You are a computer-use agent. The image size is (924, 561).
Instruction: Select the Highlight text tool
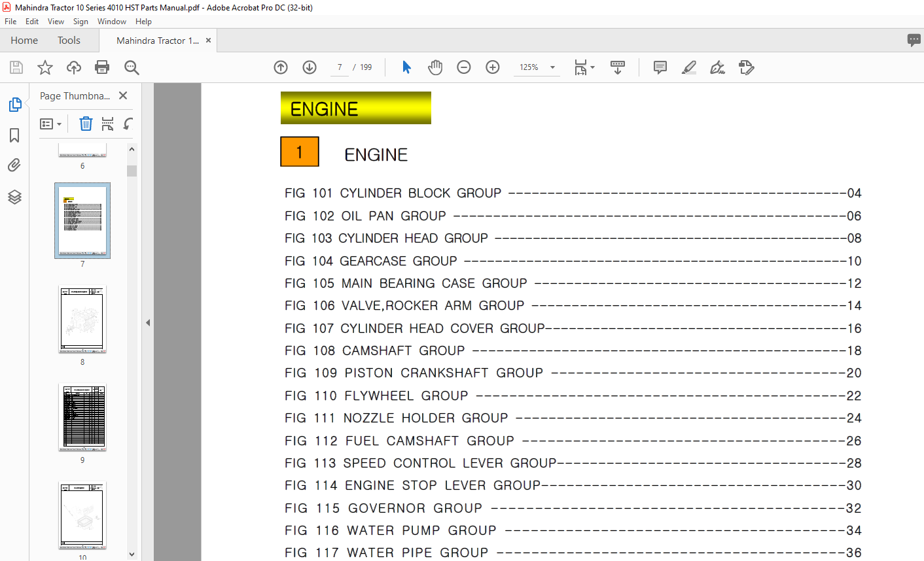pyautogui.click(x=689, y=67)
